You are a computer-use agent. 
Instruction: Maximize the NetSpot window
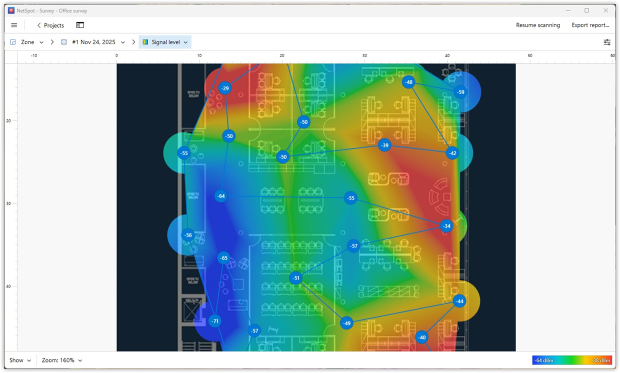click(x=586, y=11)
